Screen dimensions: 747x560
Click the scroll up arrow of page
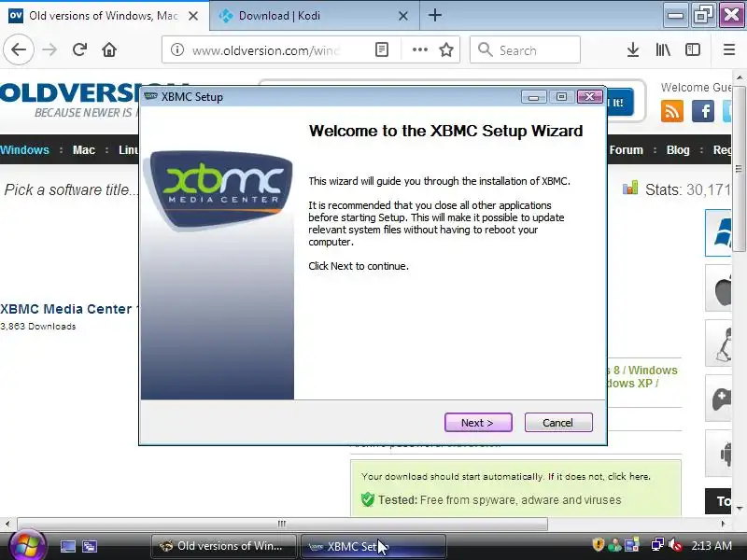coord(739,77)
